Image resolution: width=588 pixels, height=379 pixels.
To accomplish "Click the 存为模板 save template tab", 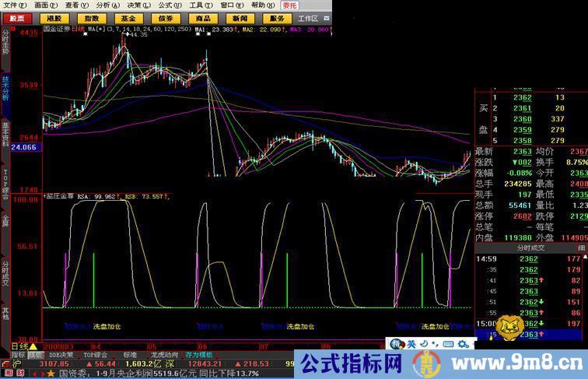I will coord(198,354).
